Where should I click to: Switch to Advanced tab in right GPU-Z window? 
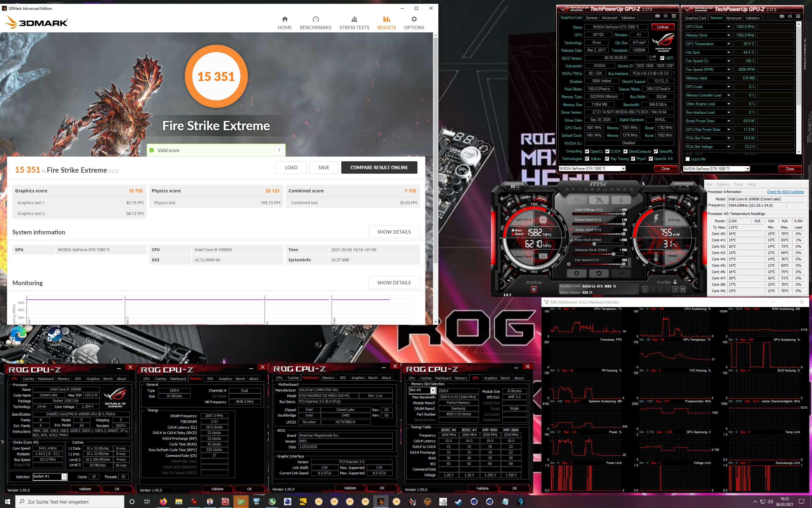click(733, 18)
